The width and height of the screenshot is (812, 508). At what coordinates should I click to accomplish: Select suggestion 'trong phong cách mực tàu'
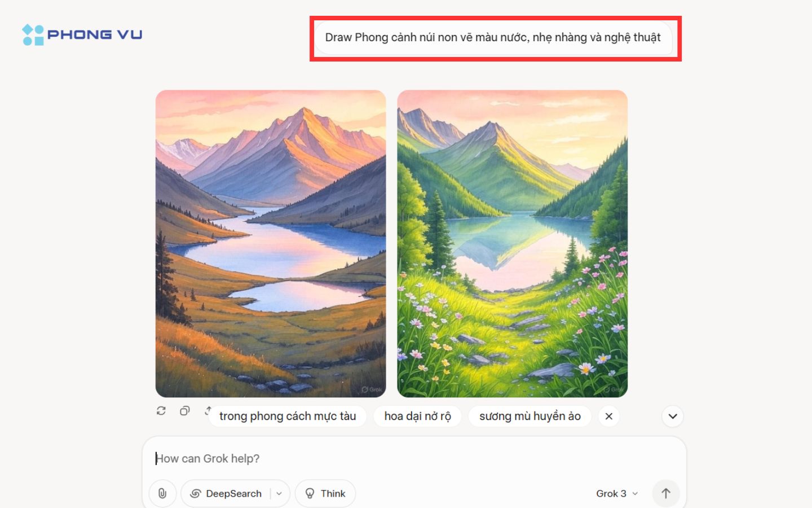tap(288, 417)
